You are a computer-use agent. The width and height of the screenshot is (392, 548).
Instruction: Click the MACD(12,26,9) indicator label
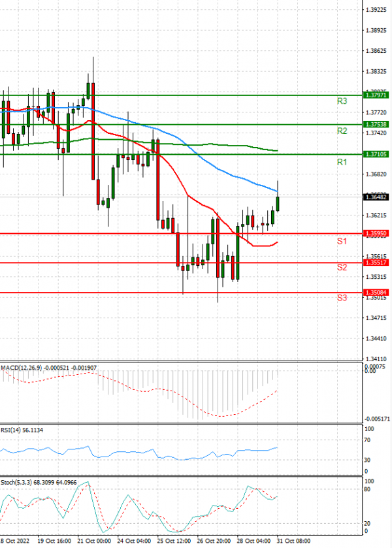[x=22, y=368]
